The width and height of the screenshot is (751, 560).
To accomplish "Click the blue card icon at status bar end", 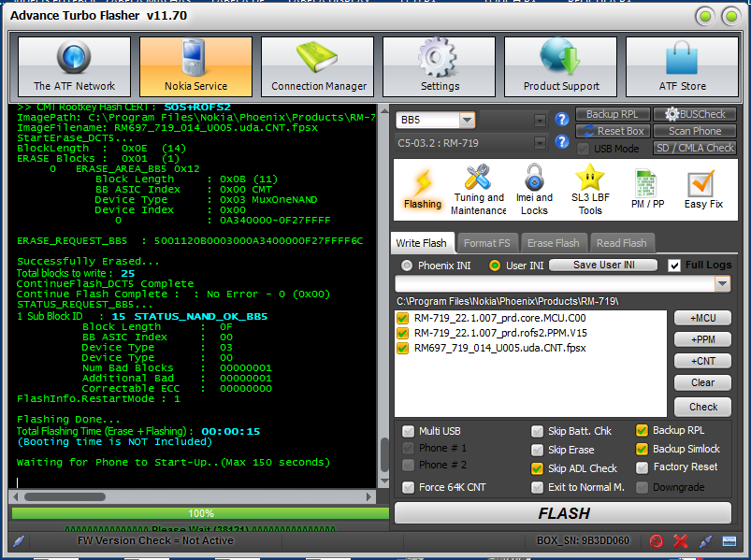I will pos(729,541).
